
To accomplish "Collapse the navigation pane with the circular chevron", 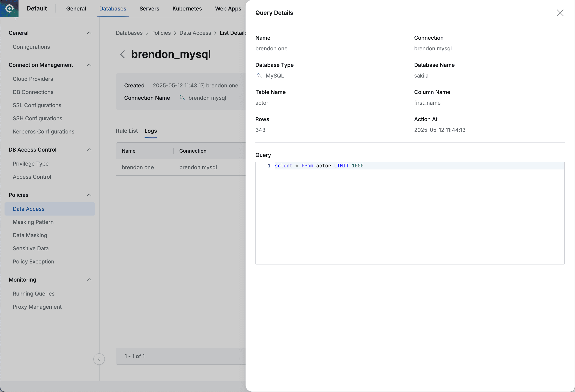I will [x=99, y=359].
